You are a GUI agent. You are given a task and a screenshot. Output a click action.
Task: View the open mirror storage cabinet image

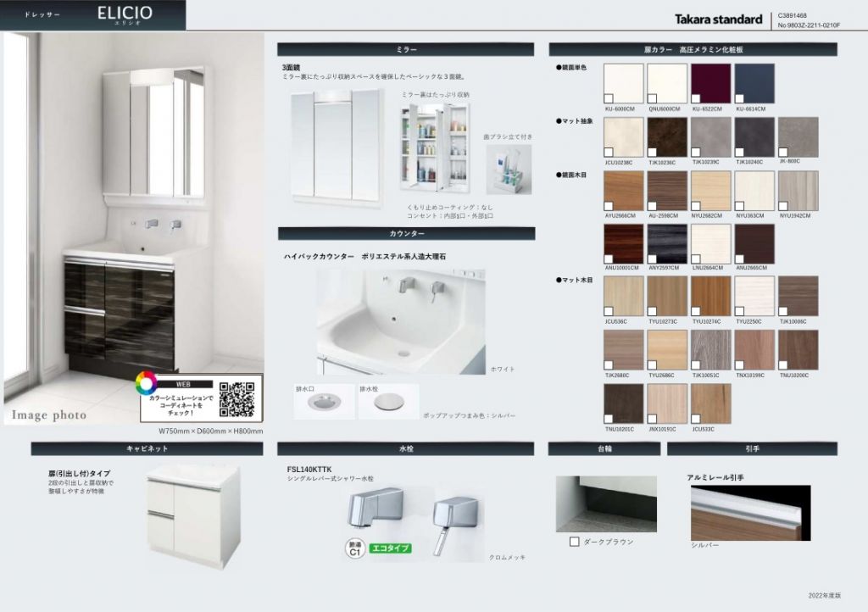point(435,147)
